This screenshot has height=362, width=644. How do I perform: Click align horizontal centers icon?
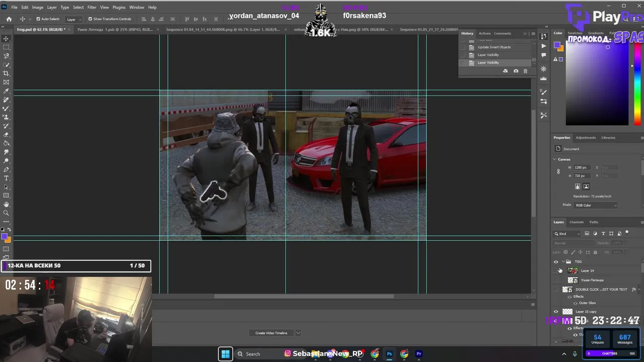pos(153,19)
